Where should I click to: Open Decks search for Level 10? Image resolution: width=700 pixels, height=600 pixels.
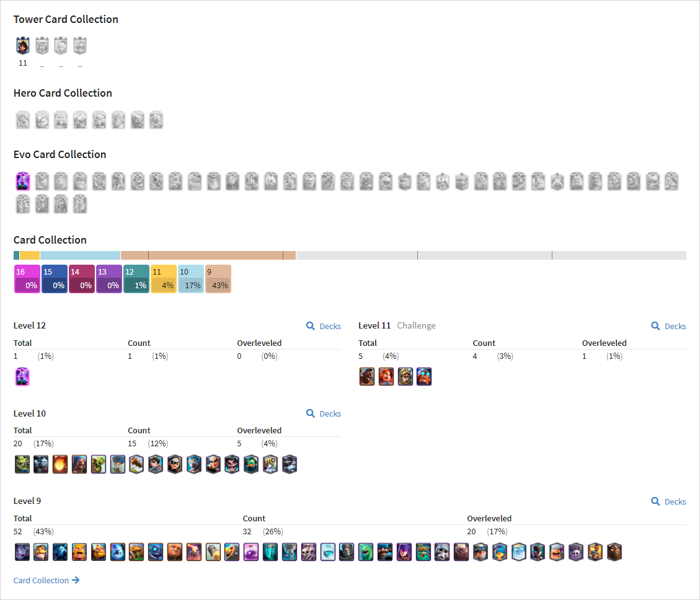[x=324, y=414]
